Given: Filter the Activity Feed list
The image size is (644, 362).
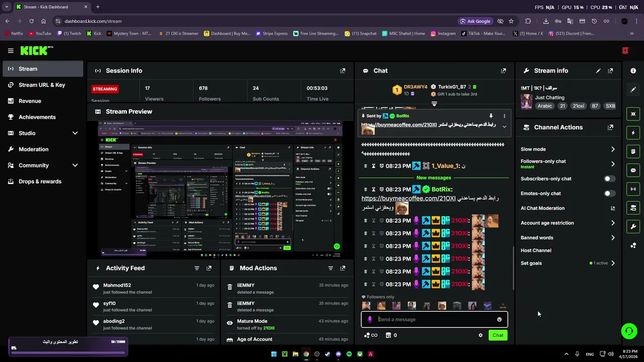Looking at the screenshot, I should pyautogui.click(x=197, y=268).
